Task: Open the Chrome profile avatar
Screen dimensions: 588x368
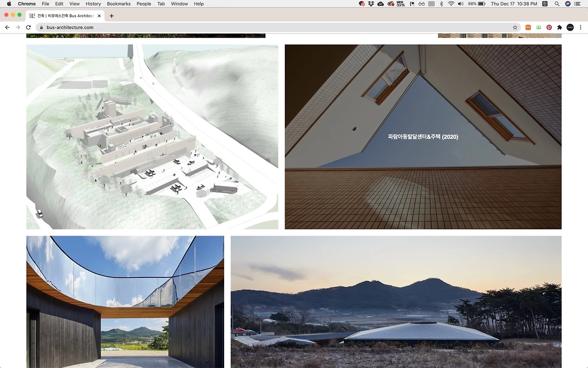Action: [570, 28]
